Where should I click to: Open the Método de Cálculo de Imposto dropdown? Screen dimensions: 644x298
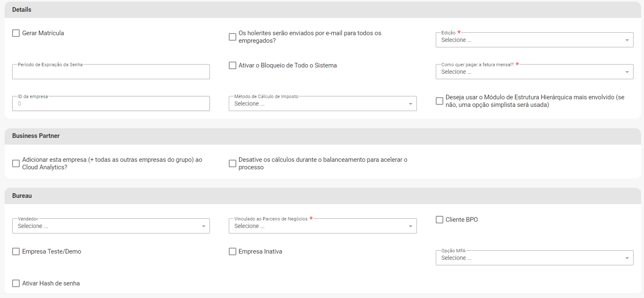coord(323,104)
